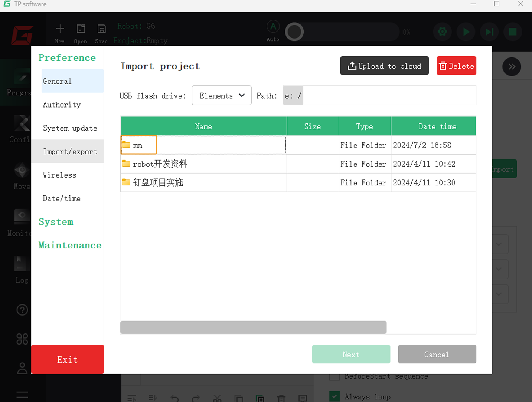Click the scissors cut icon in the bottom toolbar
The image size is (532, 402).
point(217,398)
